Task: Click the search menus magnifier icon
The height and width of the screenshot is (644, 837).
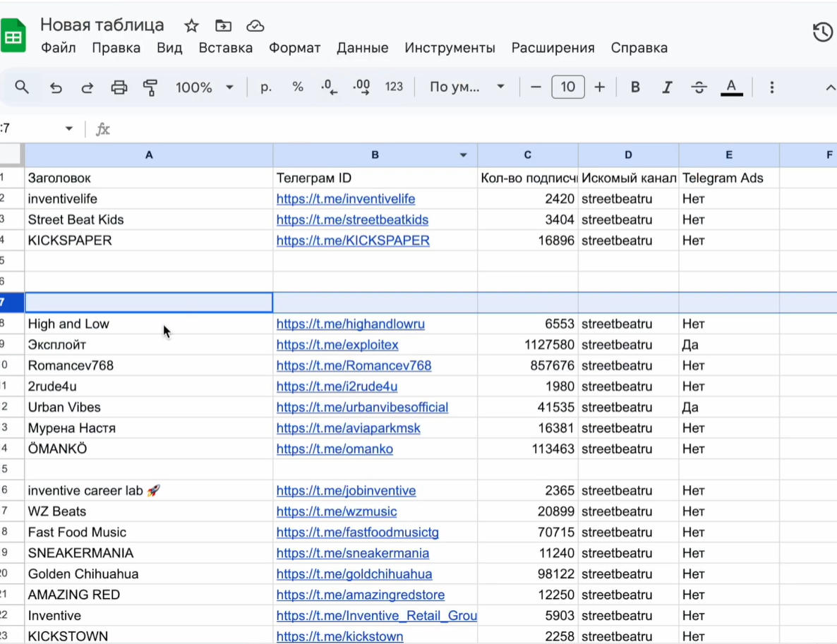Action: point(22,87)
